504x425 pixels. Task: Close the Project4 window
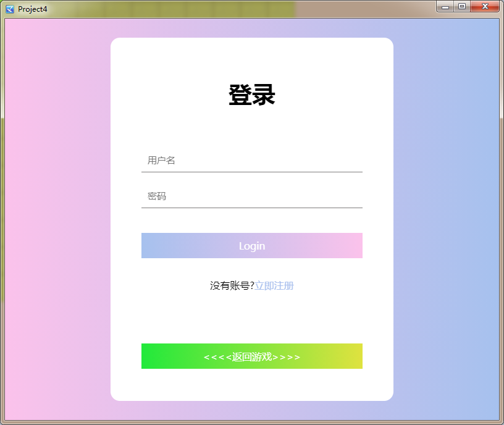click(485, 6)
